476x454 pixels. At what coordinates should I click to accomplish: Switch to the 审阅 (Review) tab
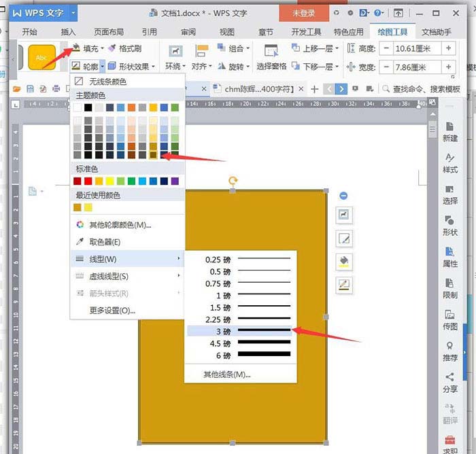click(188, 32)
